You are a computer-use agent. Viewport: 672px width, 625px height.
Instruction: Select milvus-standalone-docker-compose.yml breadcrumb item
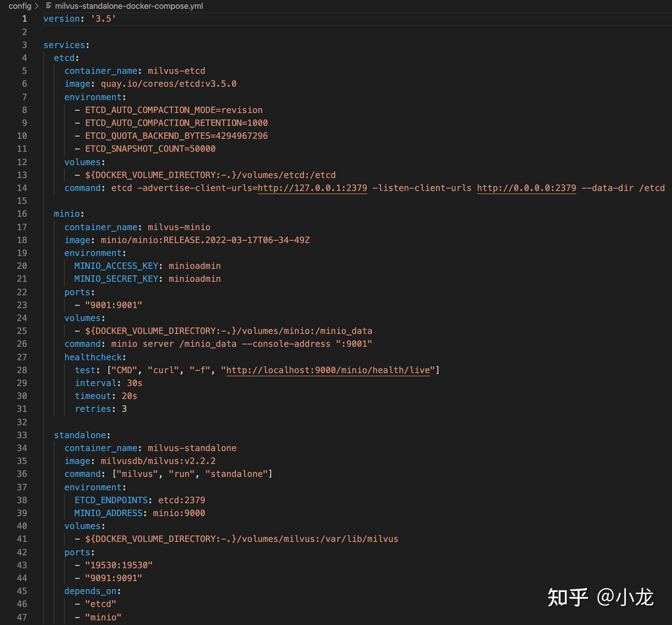point(129,6)
